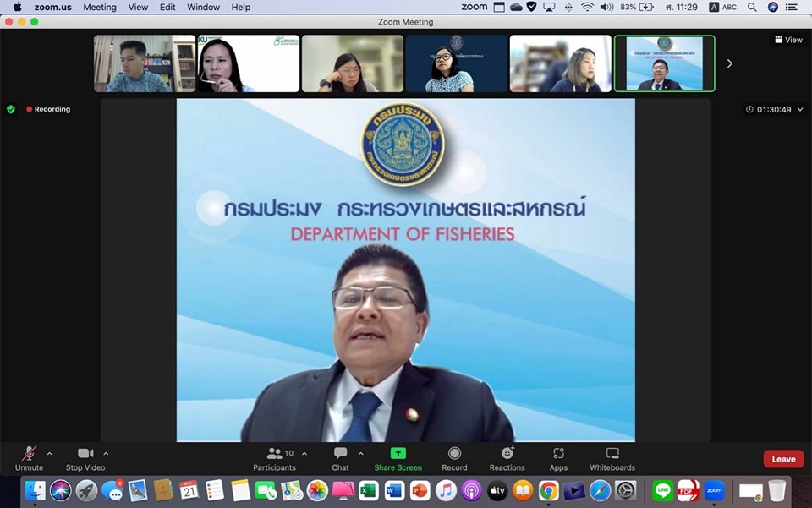The height and width of the screenshot is (508, 812).
Task: Open the Participants panel
Action: [274, 459]
